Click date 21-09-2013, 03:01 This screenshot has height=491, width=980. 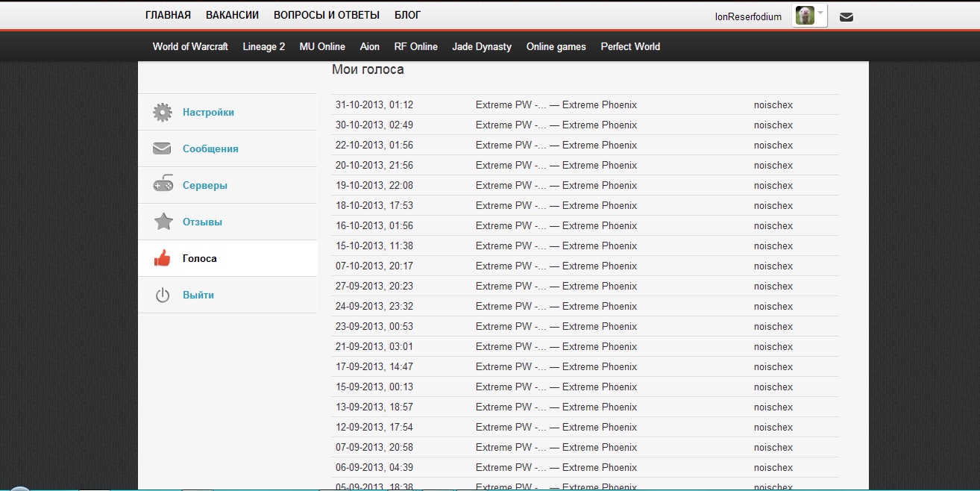click(374, 347)
